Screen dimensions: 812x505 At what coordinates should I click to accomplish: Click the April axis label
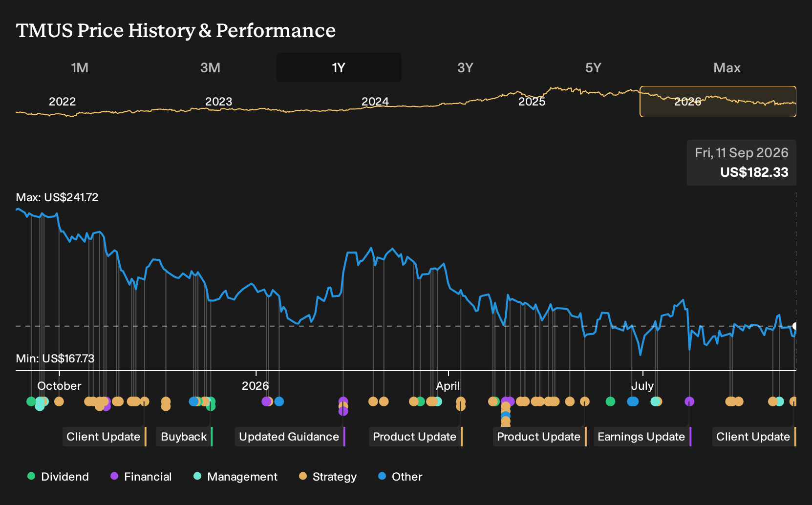coord(448,386)
